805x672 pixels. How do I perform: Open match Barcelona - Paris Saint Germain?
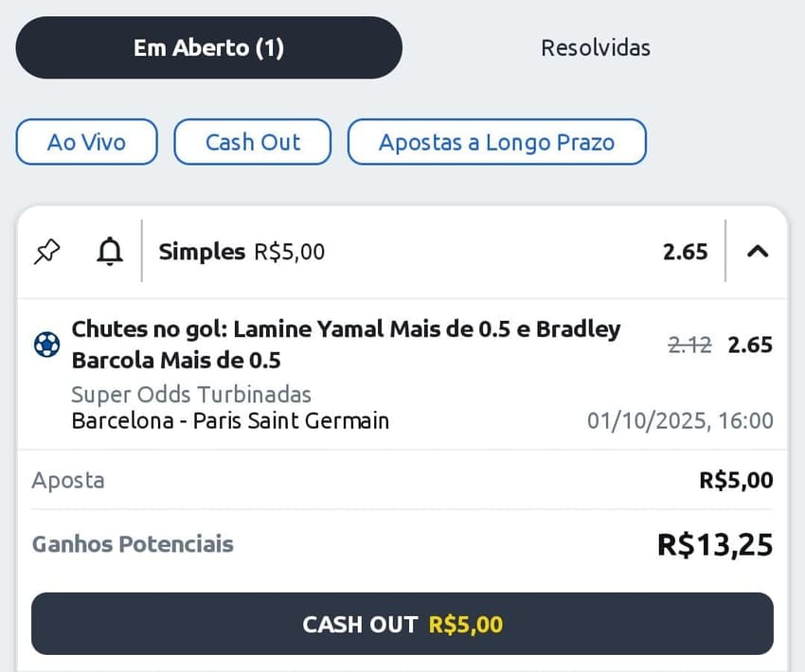click(229, 421)
